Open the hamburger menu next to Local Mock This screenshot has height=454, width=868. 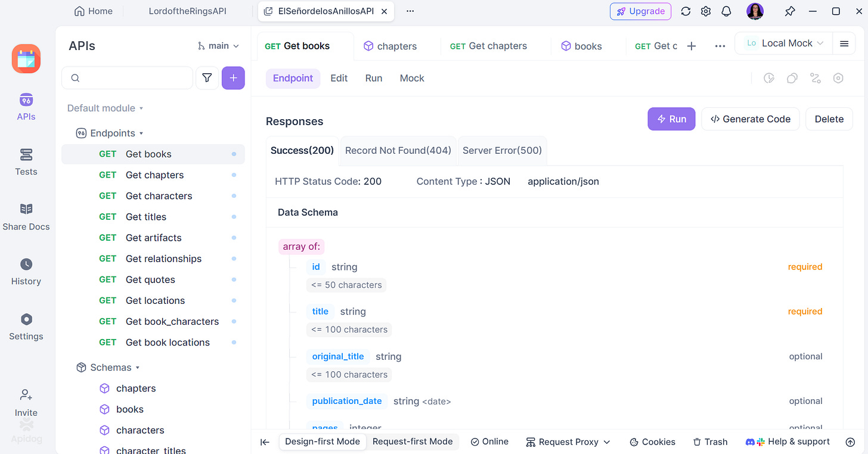click(844, 43)
